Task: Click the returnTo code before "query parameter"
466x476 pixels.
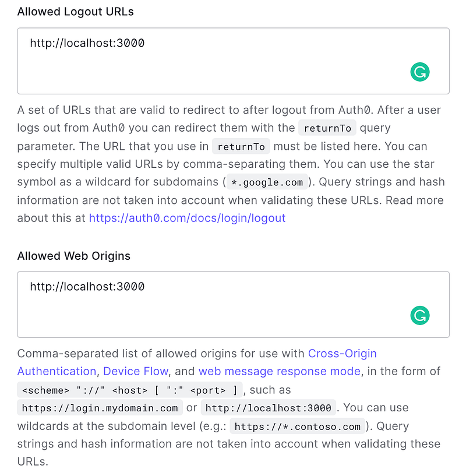Action: pos(327,128)
